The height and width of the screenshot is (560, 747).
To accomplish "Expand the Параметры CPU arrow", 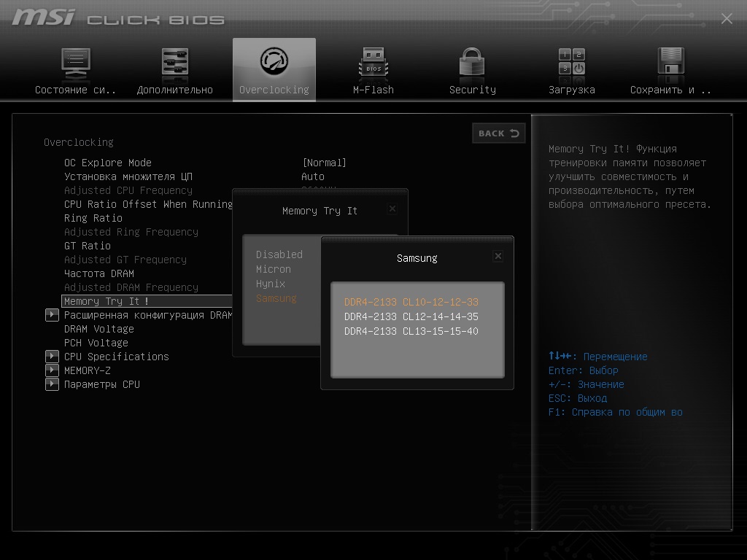I will pyautogui.click(x=52, y=384).
